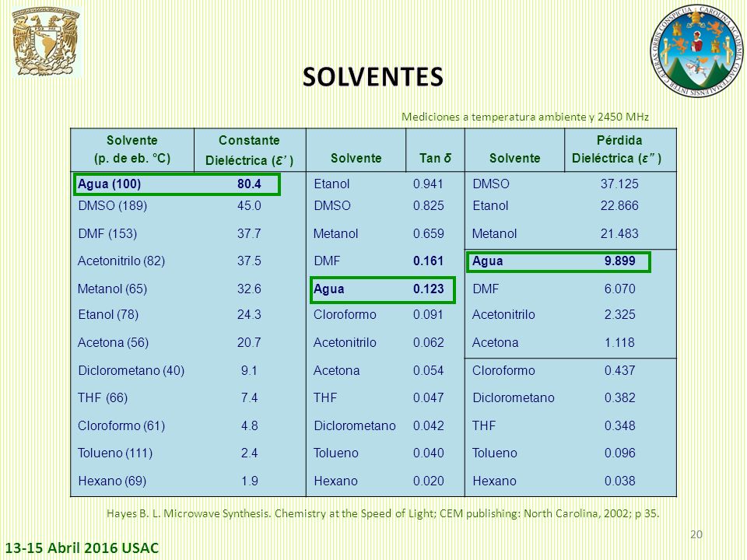Image resolution: width=747 pixels, height=560 pixels.
Task: Click the 'Pérdida Dieléctrica' column header
Action: (x=617, y=149)
